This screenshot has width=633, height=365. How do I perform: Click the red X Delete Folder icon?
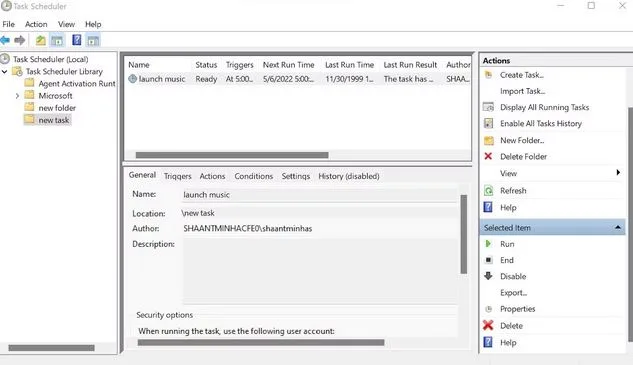tap(488, 156)
